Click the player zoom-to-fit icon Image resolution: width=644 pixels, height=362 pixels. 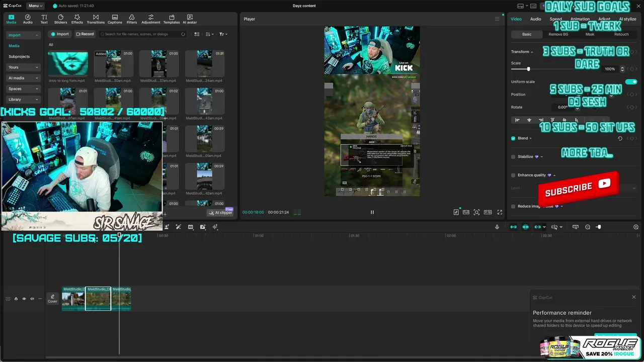(476, 212)
